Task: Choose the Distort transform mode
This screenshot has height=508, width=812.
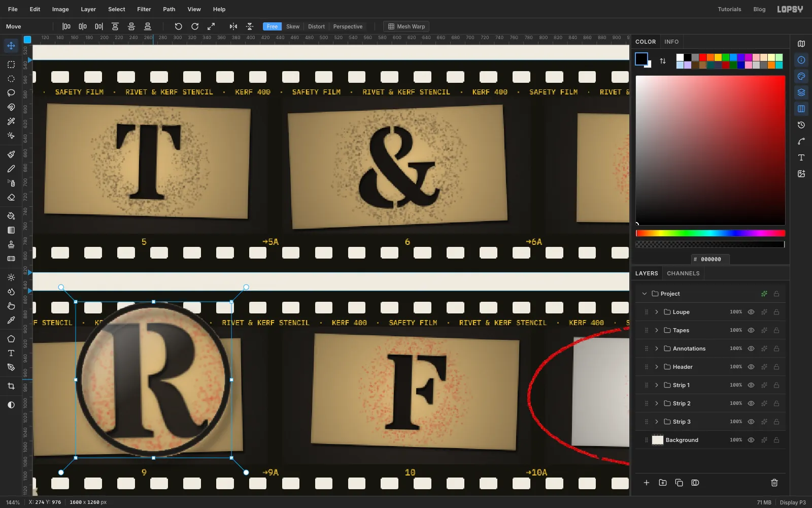Action: (316, 26)
